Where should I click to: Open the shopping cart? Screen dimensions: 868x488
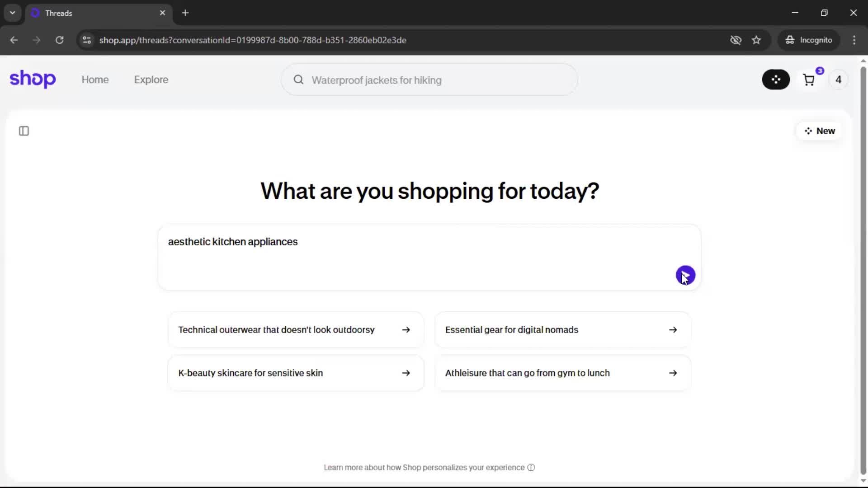(x=809, y=80)
